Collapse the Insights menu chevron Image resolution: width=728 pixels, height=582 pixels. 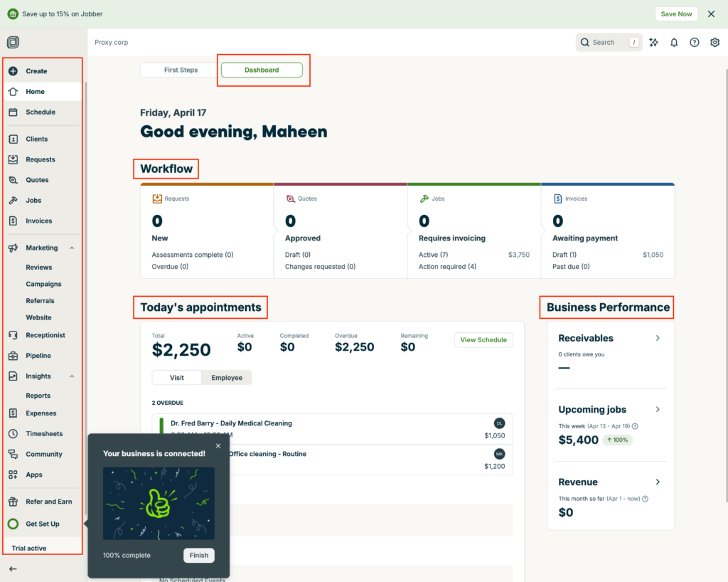tap(72, 376)
